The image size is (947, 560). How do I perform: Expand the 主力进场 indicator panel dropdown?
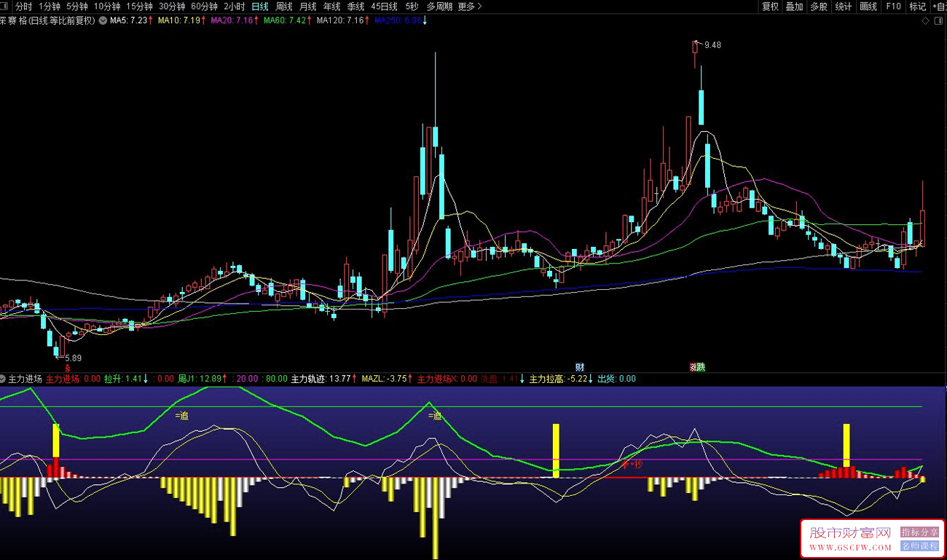pos(3,379)
